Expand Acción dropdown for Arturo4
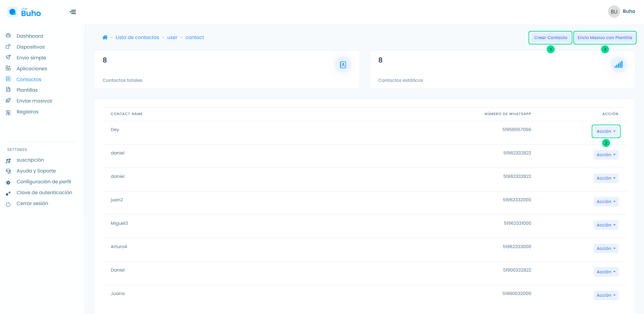 point(606,248)
